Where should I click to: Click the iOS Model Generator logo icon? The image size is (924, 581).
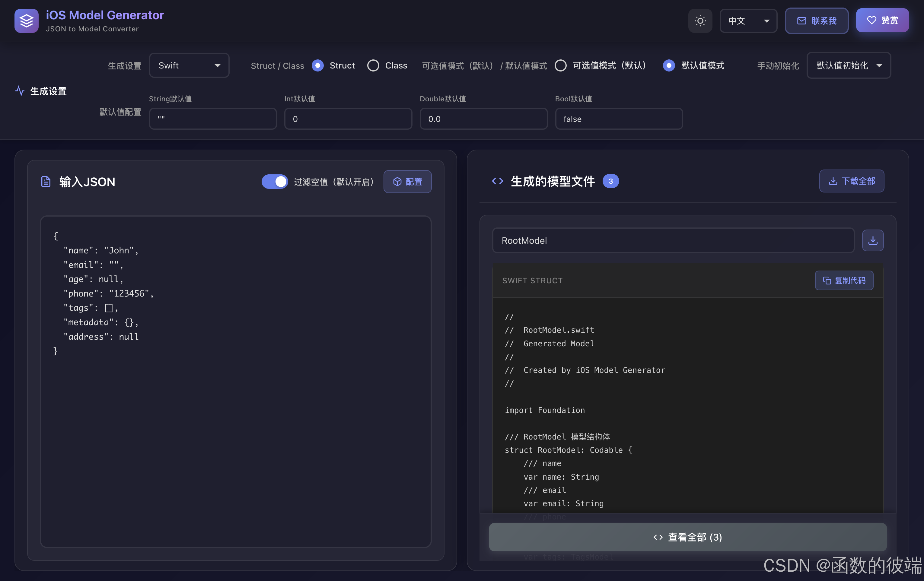pyautogui.click(x=26, y=21)
